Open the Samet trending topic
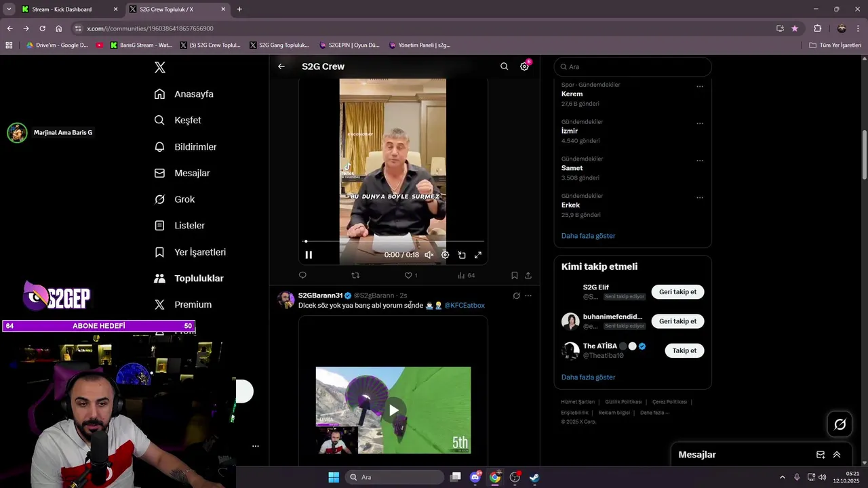 point(572,168)
